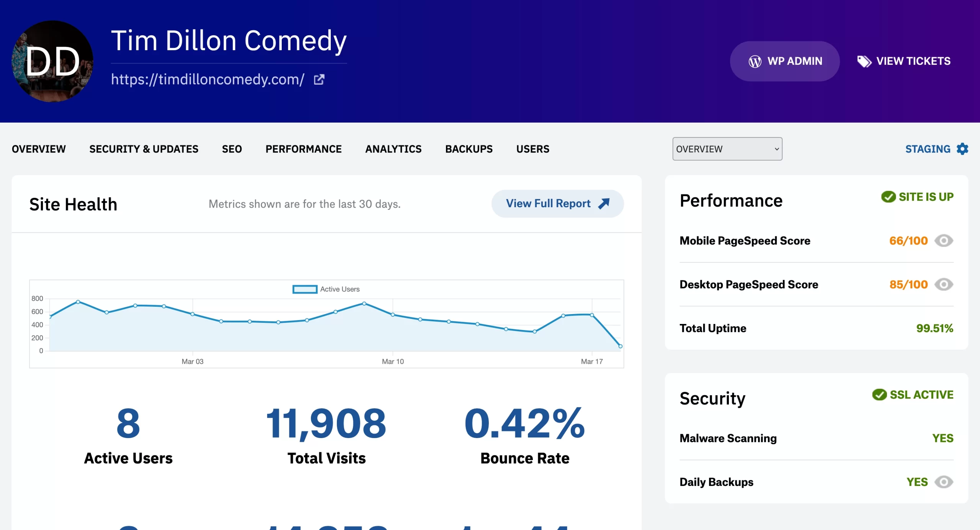This screenshot has width=980, height=530.
Task: Open the external link icon beside the site URL
Action: (x=319, y=79)
